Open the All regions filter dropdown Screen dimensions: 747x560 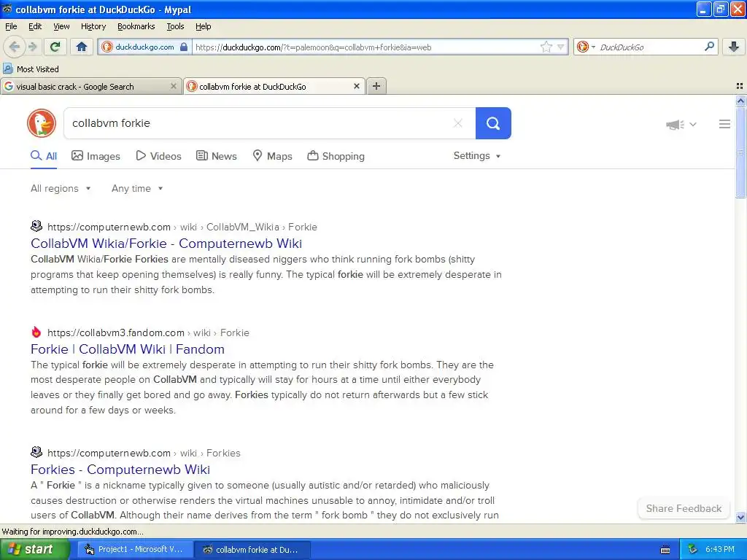[x=61, y=189]
